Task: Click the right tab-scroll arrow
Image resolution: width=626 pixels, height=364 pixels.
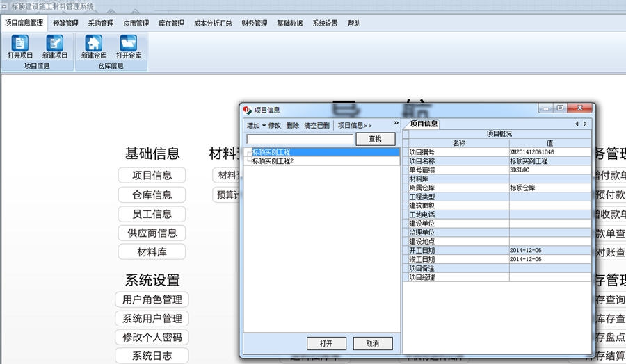Action: (x=585, y=124)
